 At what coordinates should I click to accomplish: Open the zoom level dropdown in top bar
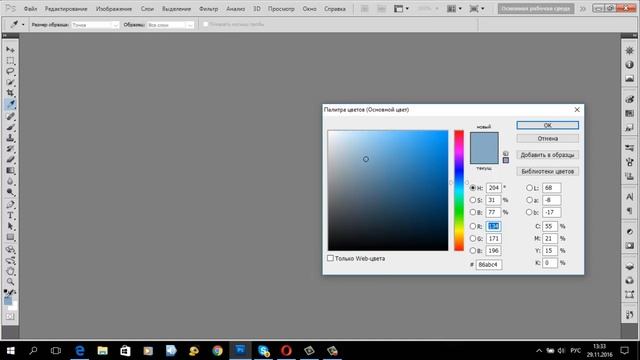[x=428, y=9]
